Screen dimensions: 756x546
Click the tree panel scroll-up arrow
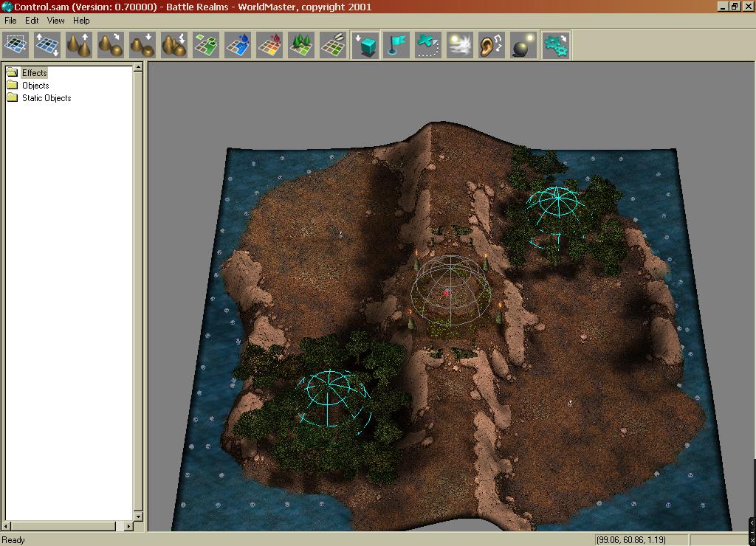pos(138,67)
